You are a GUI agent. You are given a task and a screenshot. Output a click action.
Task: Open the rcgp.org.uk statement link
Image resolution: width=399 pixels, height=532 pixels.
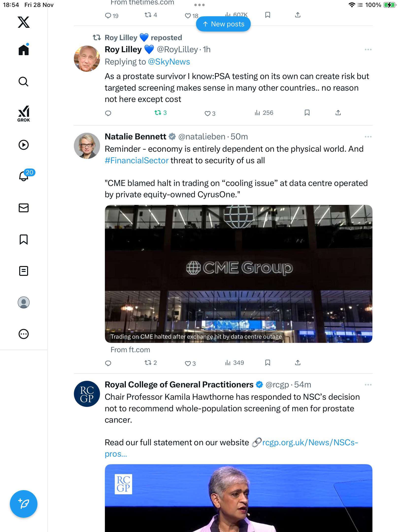pos(310,443)
